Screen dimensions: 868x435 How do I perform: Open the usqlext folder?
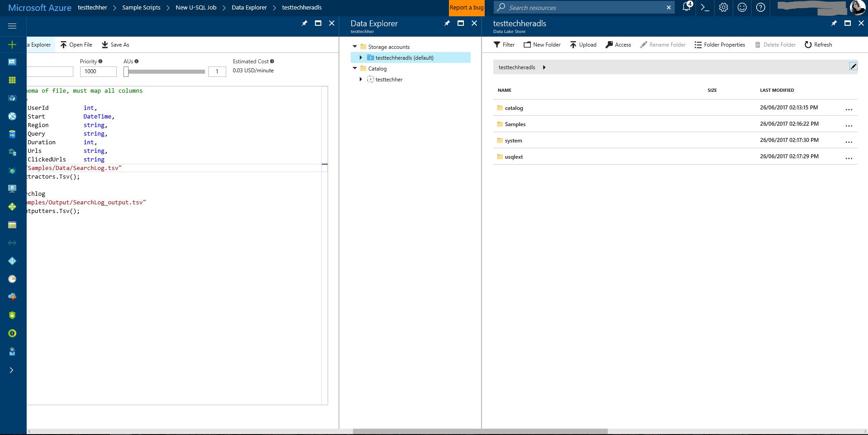514,157
